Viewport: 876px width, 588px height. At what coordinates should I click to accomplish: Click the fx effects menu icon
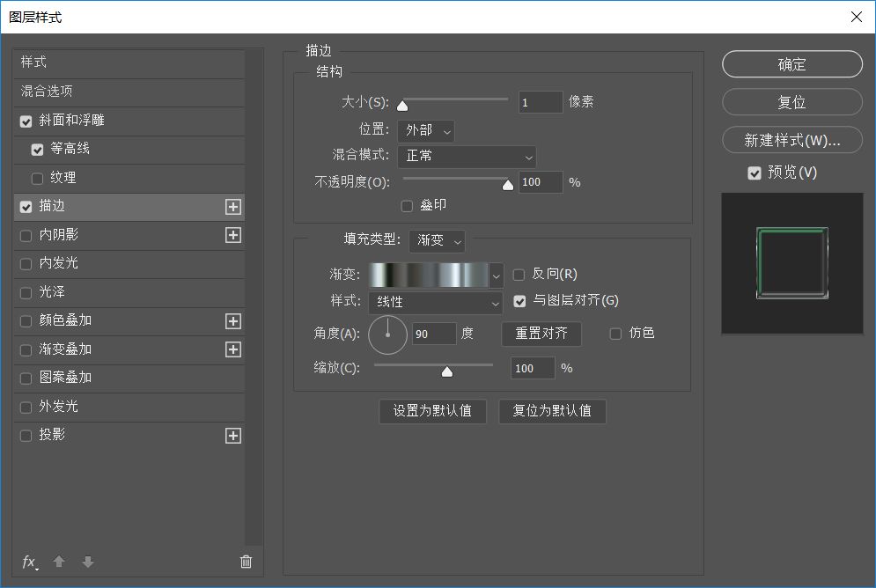pos(29,562)
